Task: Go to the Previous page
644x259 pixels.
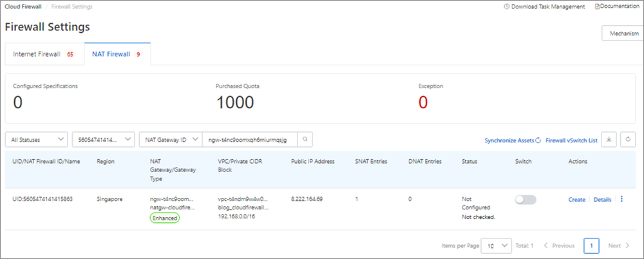Action: (x=559, y=245)
